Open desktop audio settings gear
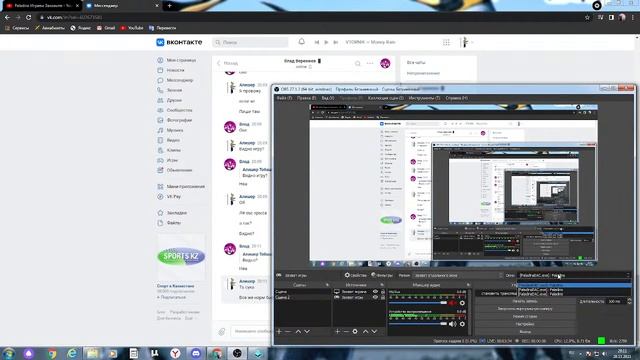 pos(462,324)
